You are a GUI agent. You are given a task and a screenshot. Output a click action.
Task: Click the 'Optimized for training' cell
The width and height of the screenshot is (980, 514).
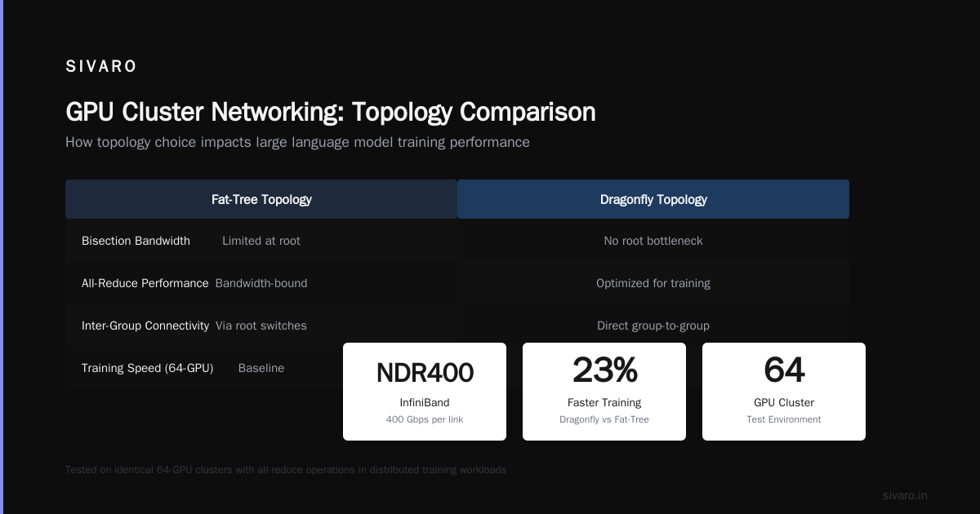point(653,283)
